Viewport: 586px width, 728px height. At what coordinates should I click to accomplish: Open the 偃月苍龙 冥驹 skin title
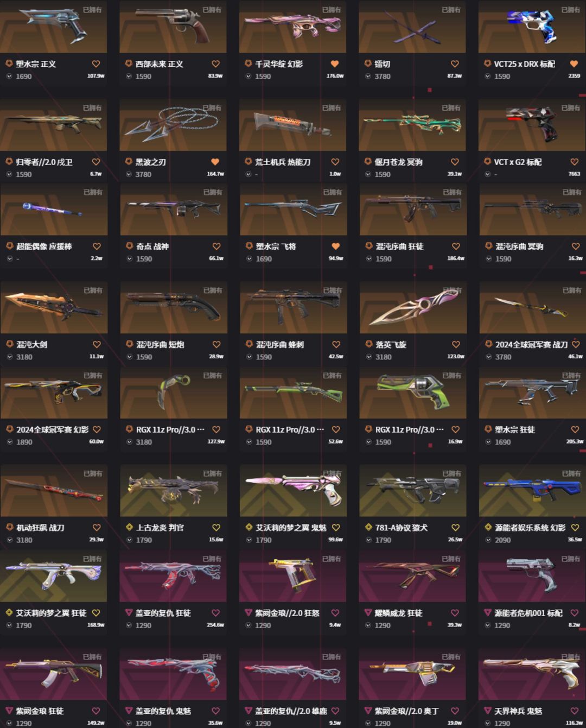[398, 162]
